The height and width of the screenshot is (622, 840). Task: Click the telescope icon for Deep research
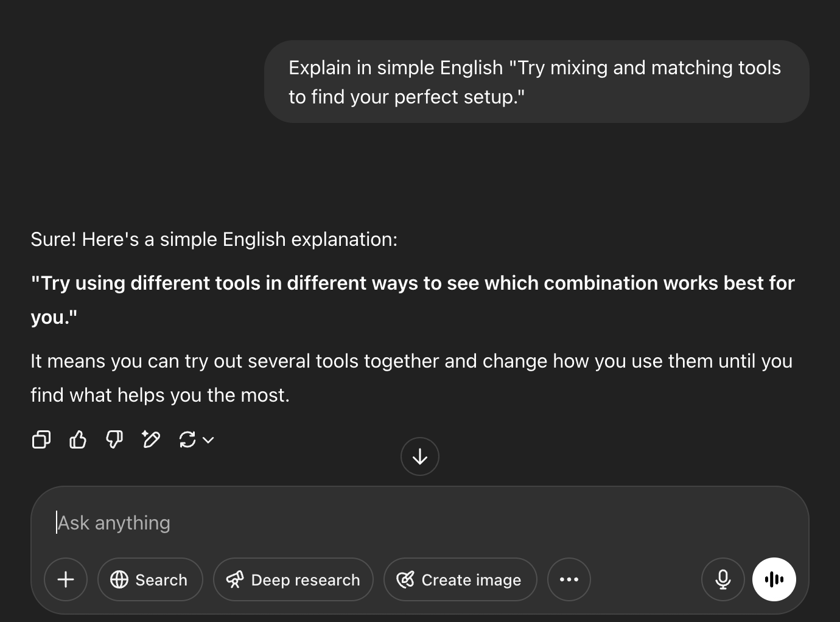(x=236, y=579)
